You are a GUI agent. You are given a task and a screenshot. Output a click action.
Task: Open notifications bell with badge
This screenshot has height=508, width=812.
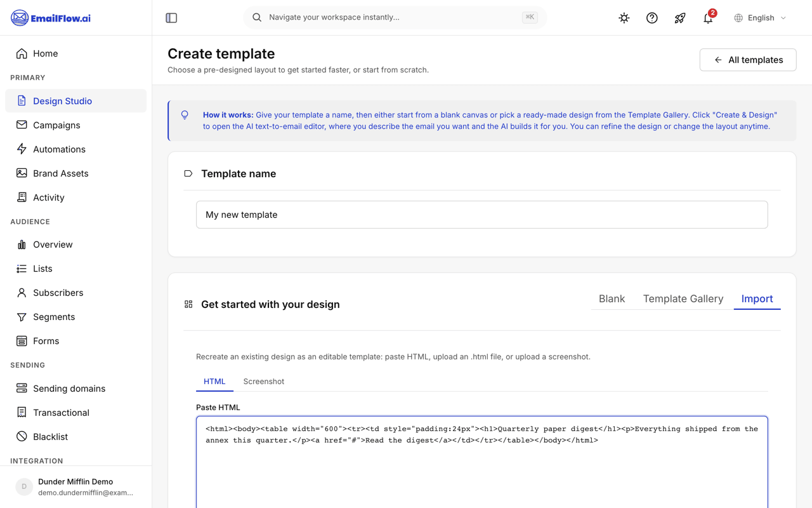[x=708, y=18]
